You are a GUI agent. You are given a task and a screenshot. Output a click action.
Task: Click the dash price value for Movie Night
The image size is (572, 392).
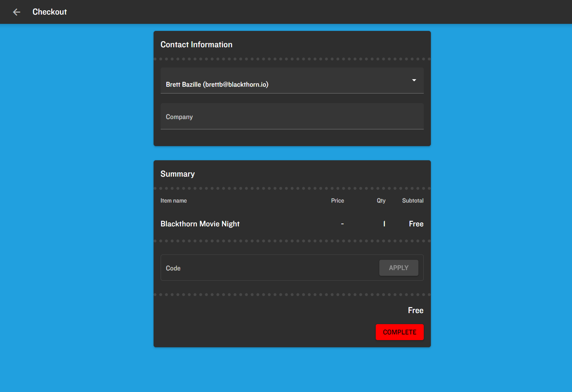(x=342, y=224)
